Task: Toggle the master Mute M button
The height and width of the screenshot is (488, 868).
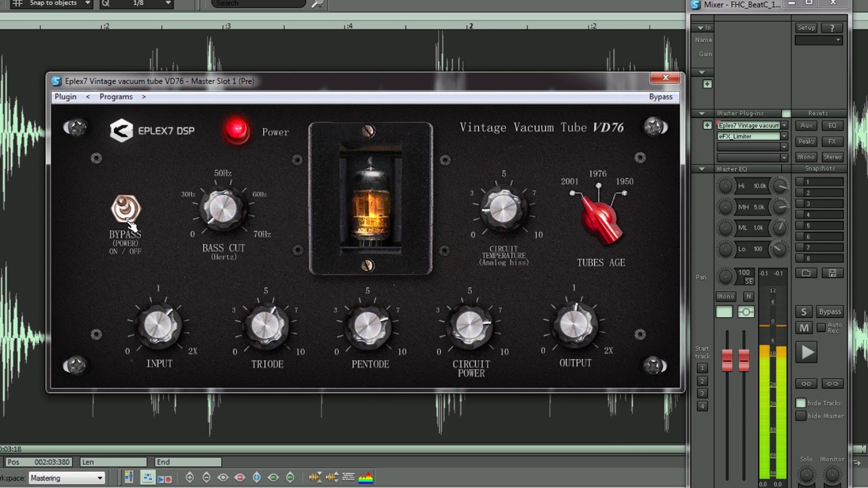Action: point(804,328)
